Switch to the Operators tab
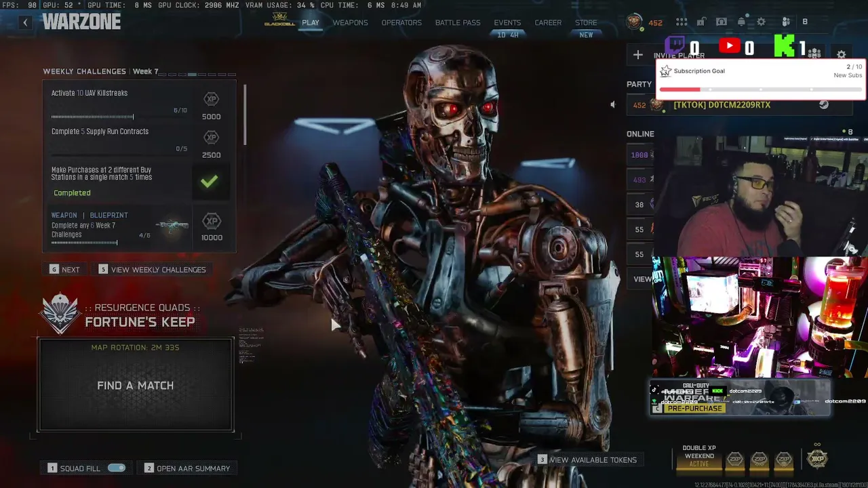Image resolution: width=868 pixels, height=488 pixels. pos(401,22)
